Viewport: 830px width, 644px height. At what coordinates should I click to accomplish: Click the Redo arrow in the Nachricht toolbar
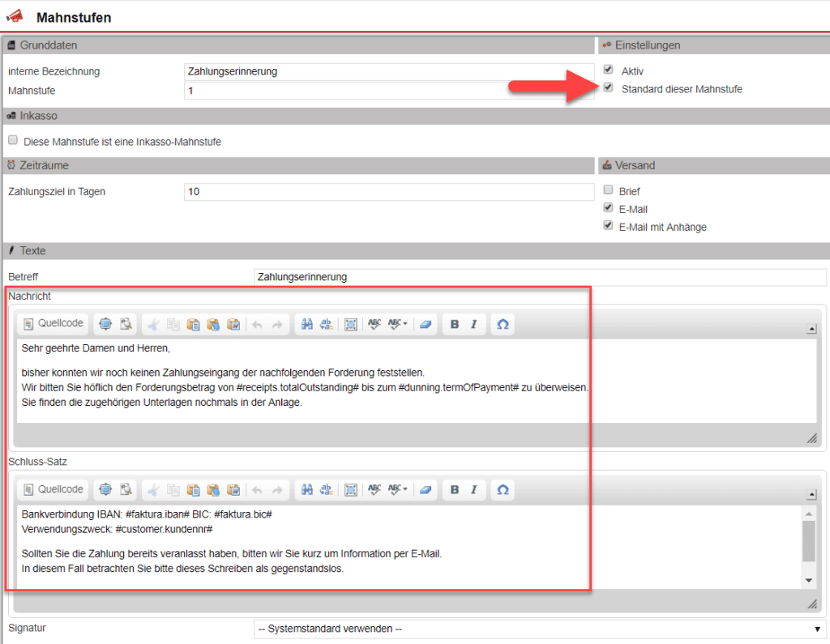pyautogui.click(x=277, y=324)
